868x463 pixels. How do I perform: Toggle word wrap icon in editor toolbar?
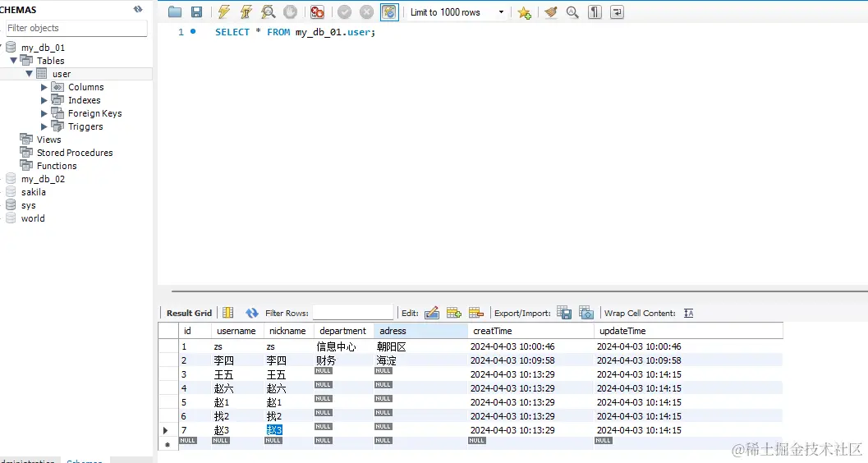[617, 12]
